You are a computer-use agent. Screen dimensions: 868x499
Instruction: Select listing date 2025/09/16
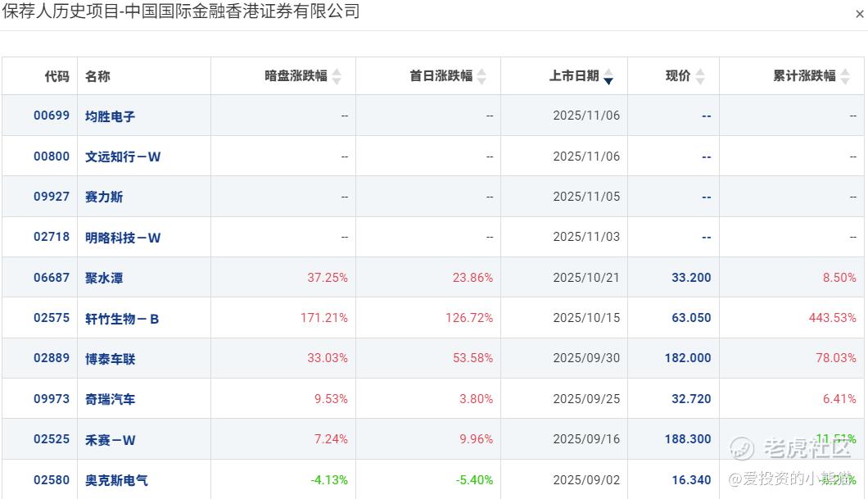pyautogui.click(x=586, y=438)
